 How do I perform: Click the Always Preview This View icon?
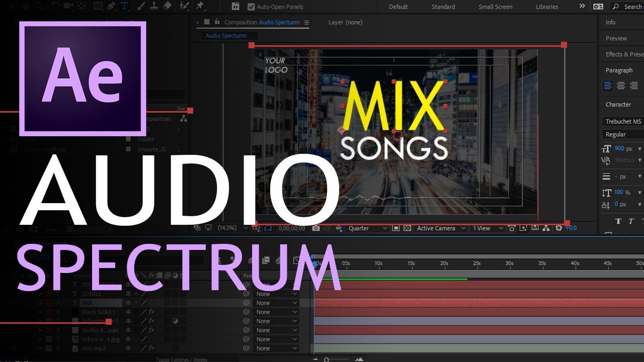pyautogui.click(x=197, y=228)
